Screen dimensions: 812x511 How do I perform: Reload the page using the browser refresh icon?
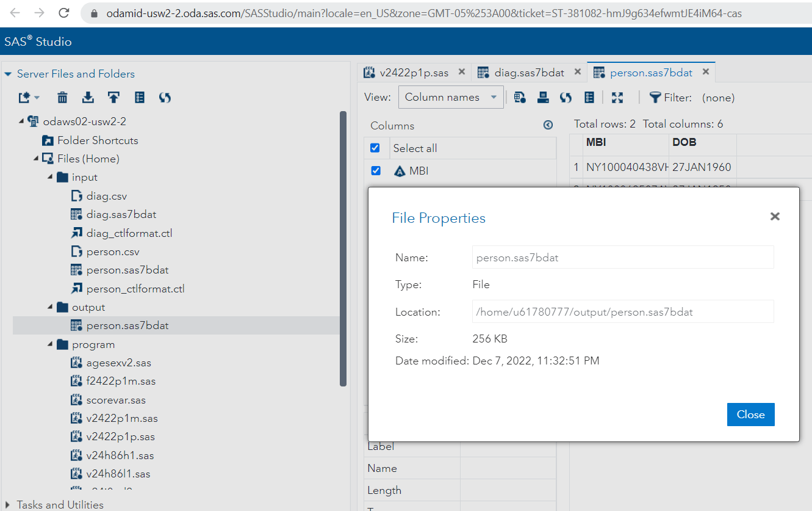pos(63,13)
